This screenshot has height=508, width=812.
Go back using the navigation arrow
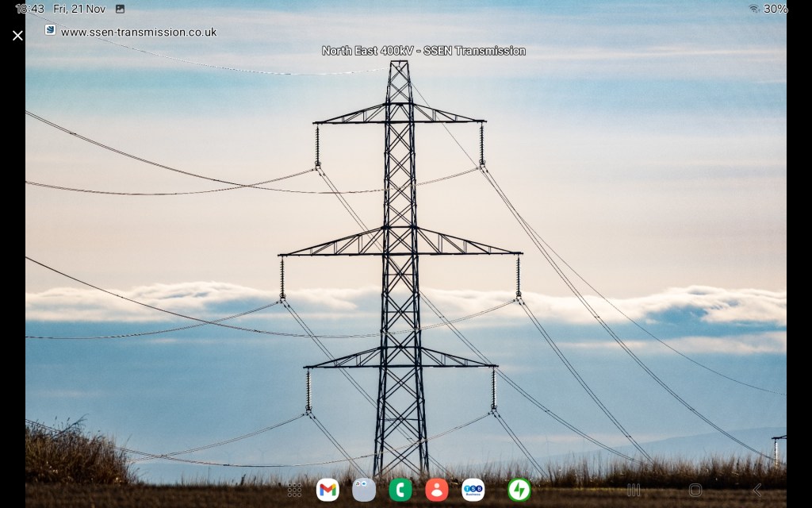[756, 490]
